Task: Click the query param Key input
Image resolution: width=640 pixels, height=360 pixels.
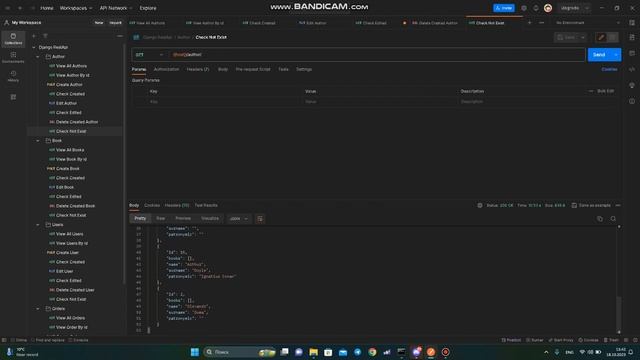Action: 224,102
